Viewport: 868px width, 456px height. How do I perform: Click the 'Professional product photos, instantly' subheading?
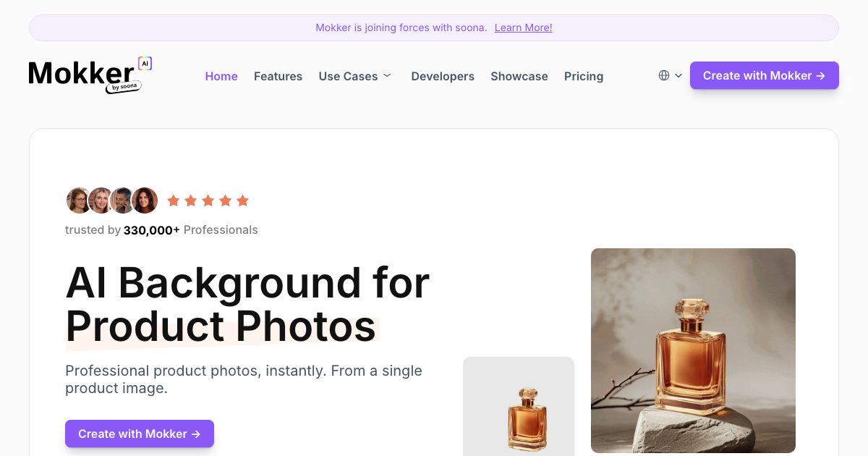[x=244, y=379]
